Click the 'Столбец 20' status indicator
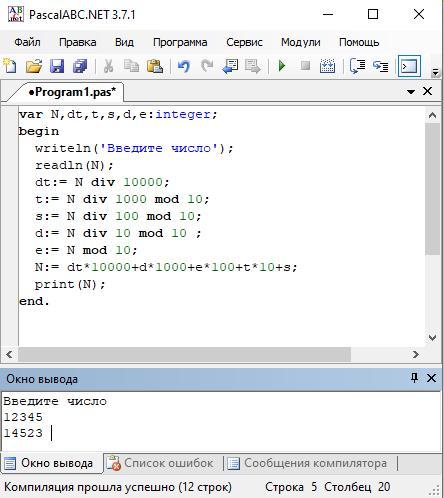444x498 pixels. pyautogui.click(x=357, y=487)
